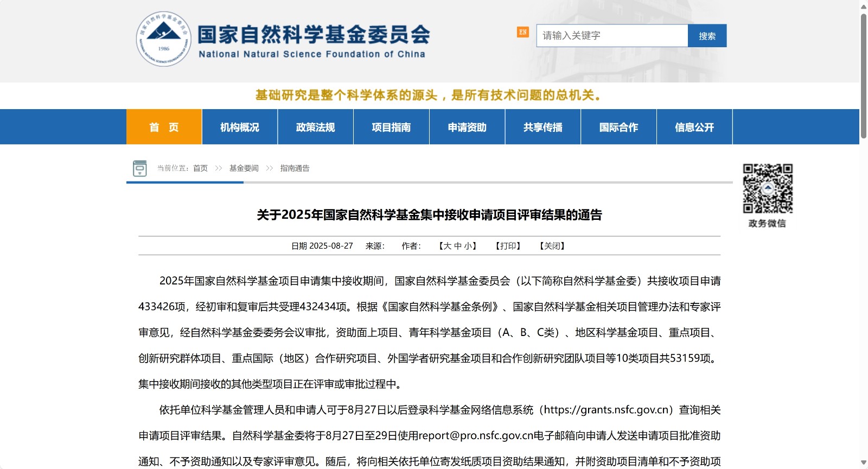Click the page scrollbar up arrow
868x469 pixels.
864,7
